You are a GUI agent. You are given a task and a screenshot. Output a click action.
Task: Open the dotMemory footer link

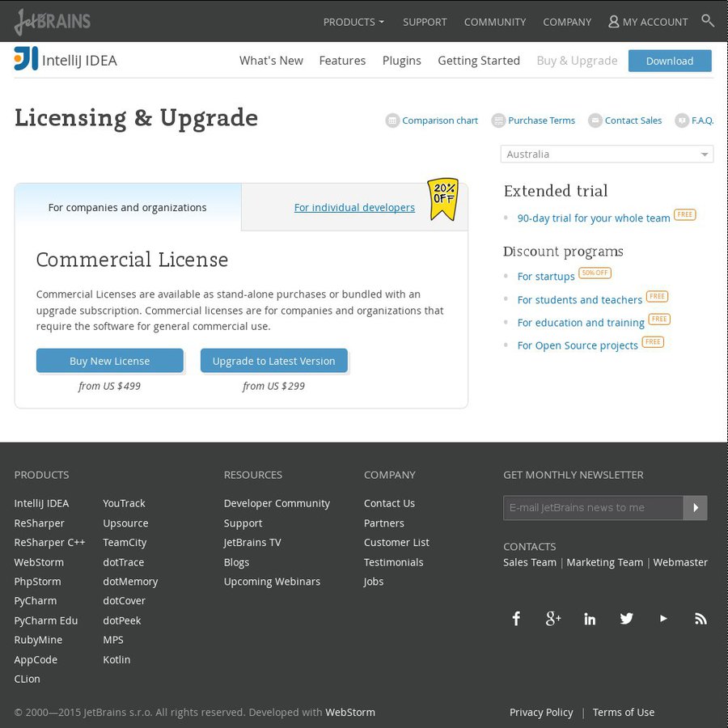click(130, 582)
